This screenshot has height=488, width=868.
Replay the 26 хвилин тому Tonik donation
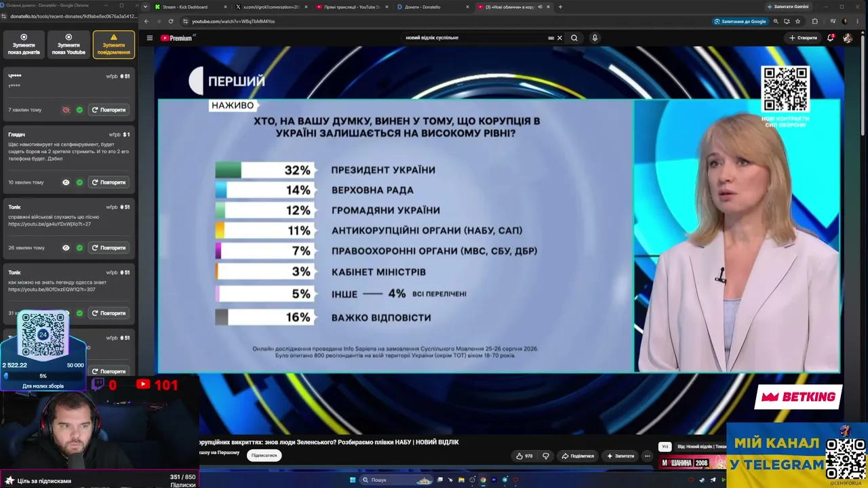(109, 248)
